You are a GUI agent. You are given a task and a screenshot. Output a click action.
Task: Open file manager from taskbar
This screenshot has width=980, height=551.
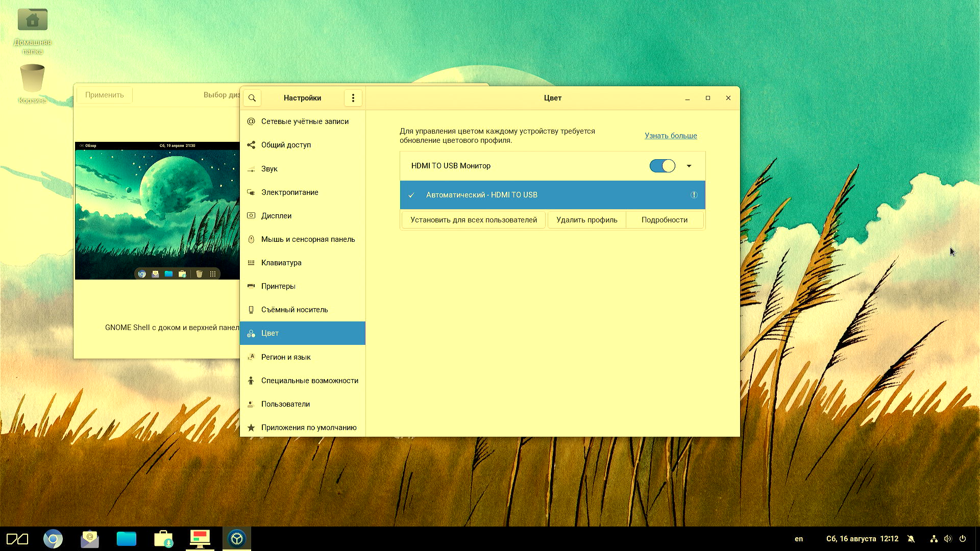tap(126, 539)
